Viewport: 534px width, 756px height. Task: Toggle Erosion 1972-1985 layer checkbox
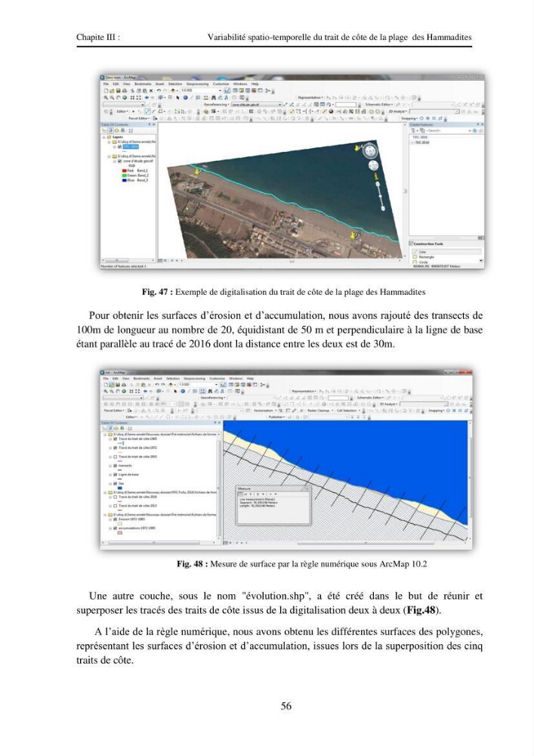(x=115, y=519)
